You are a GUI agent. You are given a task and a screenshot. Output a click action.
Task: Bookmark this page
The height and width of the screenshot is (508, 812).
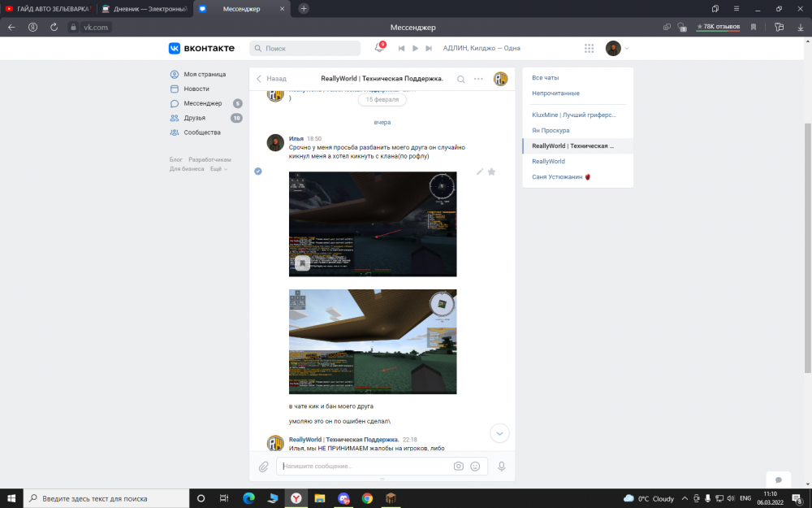[x=754, y=27]
